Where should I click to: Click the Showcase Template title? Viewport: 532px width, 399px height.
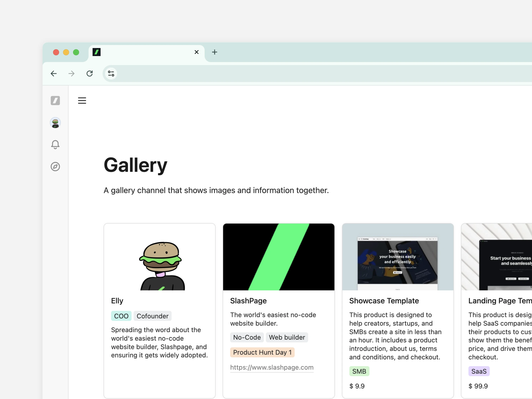coord(384,301)
